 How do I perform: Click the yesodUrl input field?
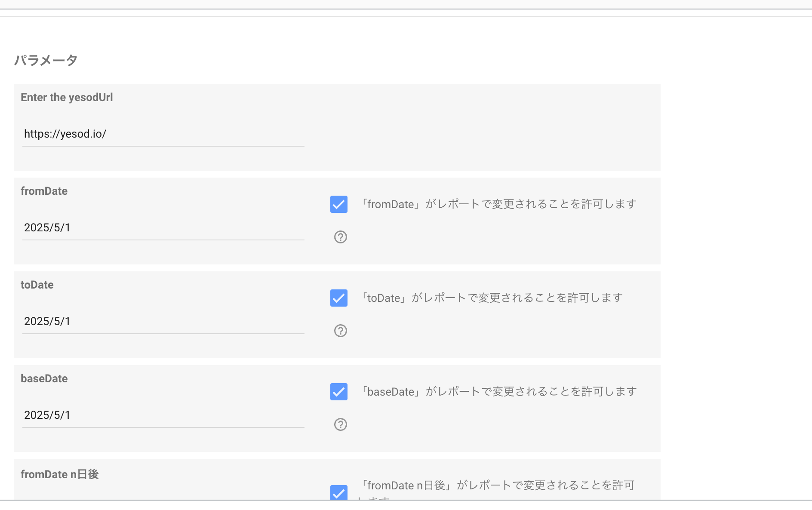coord(163,134)
